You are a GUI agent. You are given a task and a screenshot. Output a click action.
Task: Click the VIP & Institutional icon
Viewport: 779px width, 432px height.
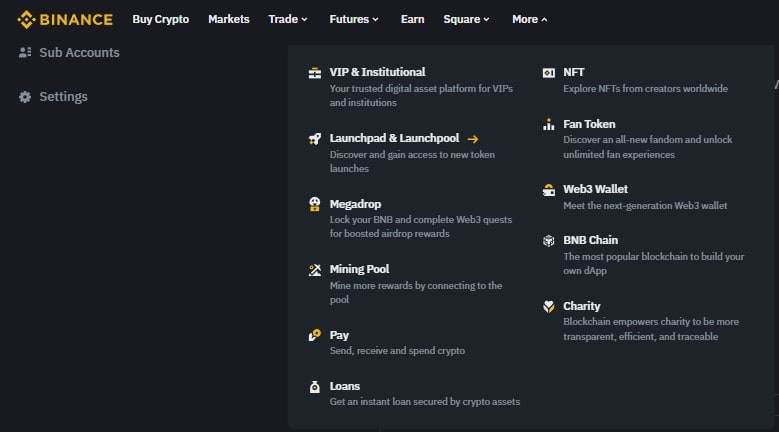314,73
